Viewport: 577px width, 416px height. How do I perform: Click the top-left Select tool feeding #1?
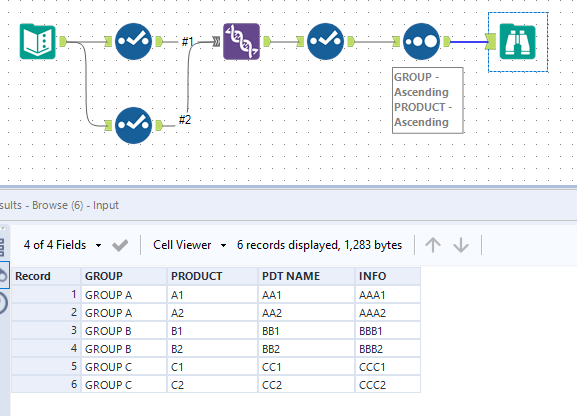coord(134,42)
